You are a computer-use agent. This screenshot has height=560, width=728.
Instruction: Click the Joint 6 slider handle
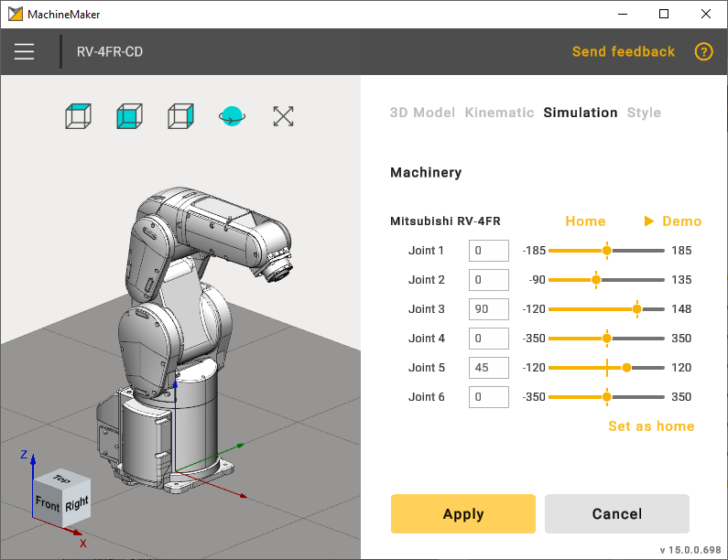(x=607, y=397)
